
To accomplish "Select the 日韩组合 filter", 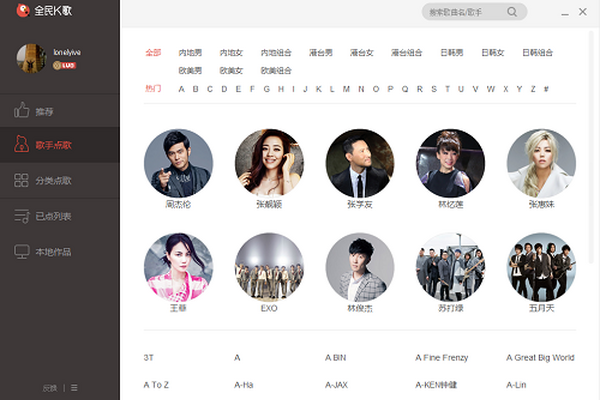I will 537,52.
